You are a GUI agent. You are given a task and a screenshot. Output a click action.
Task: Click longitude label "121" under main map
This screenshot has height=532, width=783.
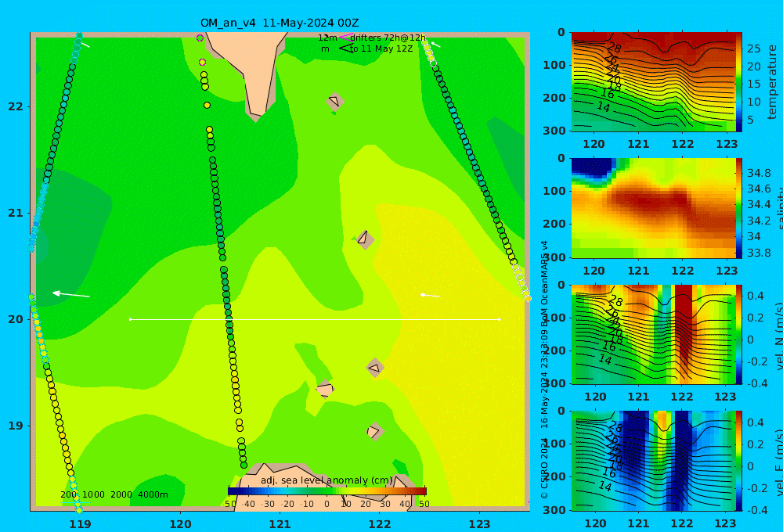click(280, 524)
